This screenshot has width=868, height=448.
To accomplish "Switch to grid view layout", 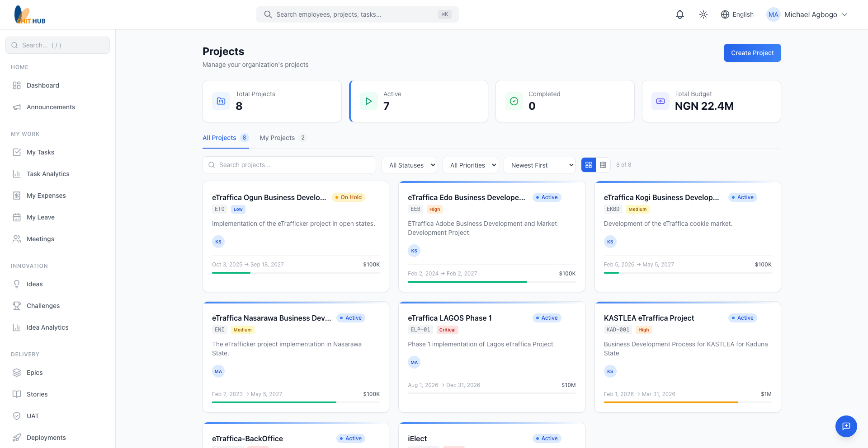I will 588,165.
